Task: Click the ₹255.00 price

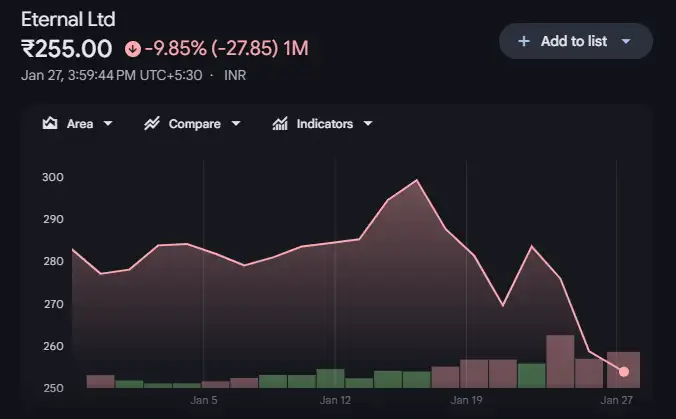Action: coord(67,49)
